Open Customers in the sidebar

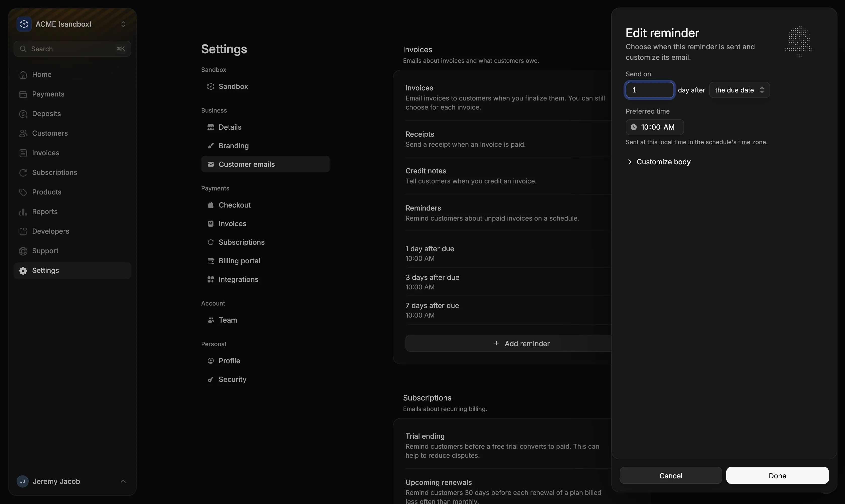point(72,133)
